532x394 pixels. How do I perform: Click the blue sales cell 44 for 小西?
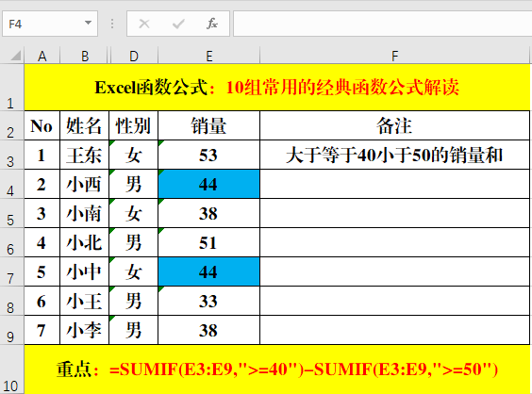[209, 184]
